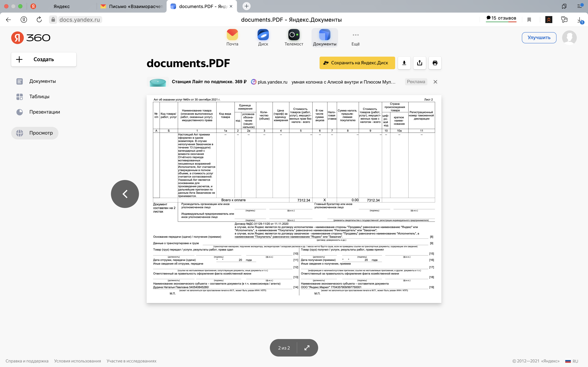Go to previous page arrow

(125, 194)
